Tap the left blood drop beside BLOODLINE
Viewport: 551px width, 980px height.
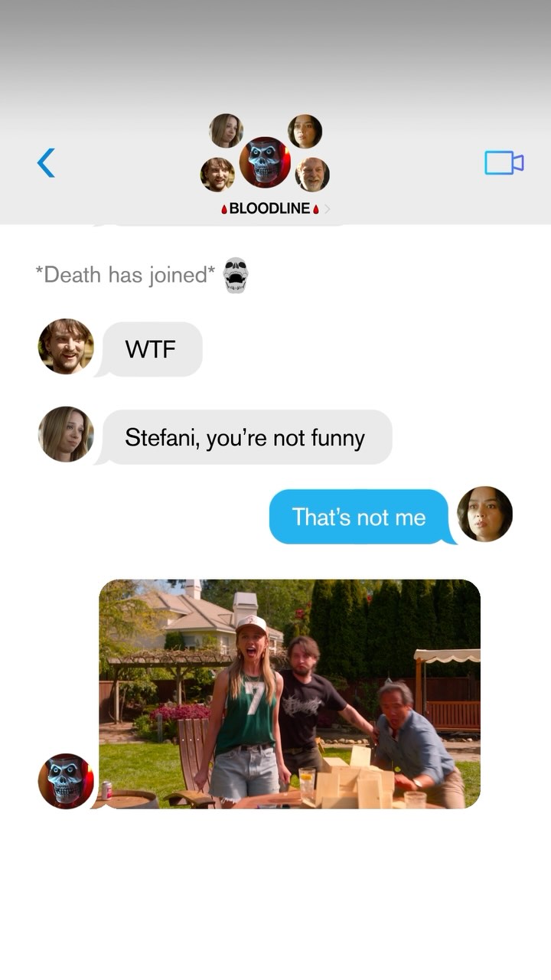(224, 209)
